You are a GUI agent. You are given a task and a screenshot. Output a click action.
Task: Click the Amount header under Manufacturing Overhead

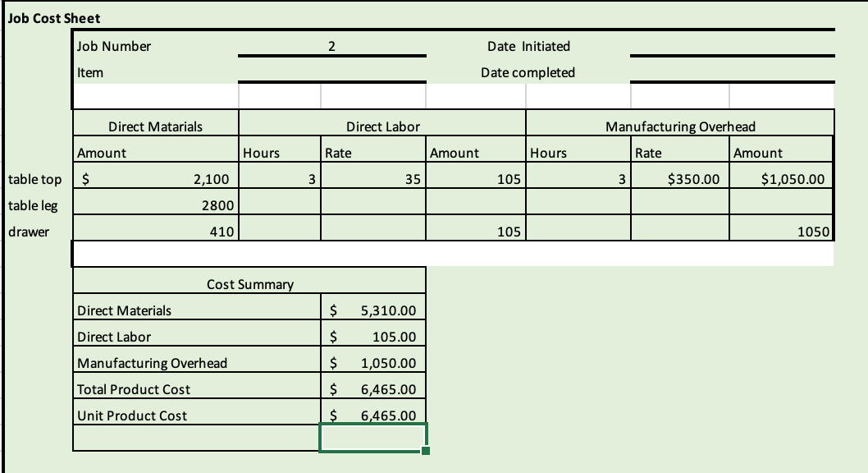(x=781, y=149)
